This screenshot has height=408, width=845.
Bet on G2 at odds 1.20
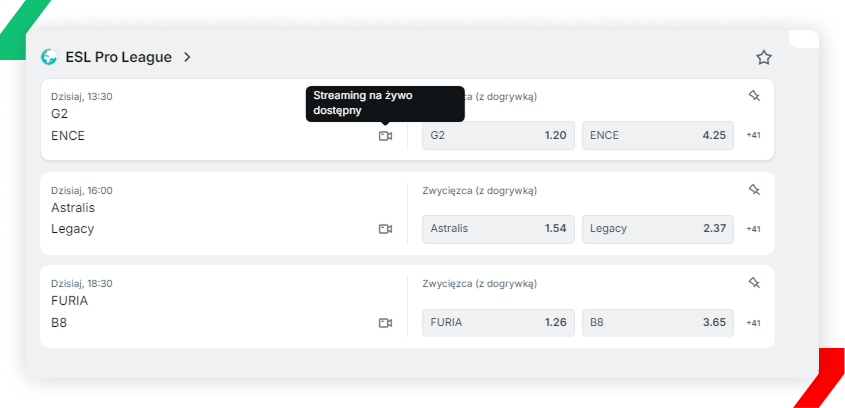point(498,135)
